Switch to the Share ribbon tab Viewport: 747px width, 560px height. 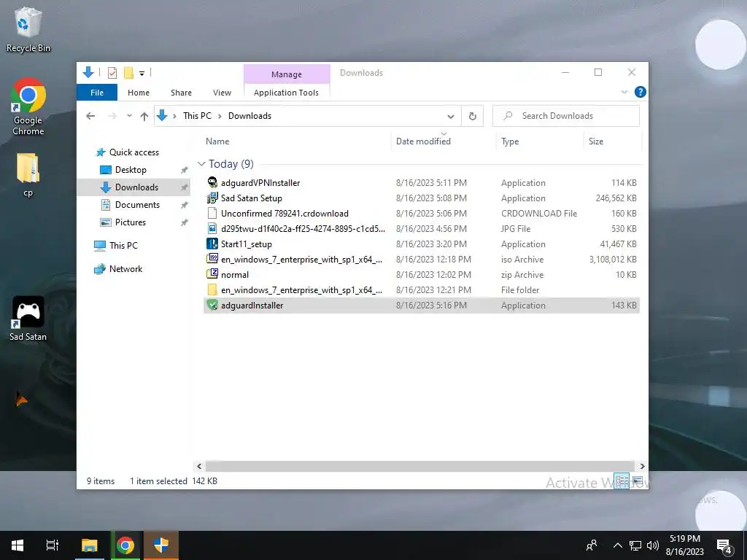[181, 93]
